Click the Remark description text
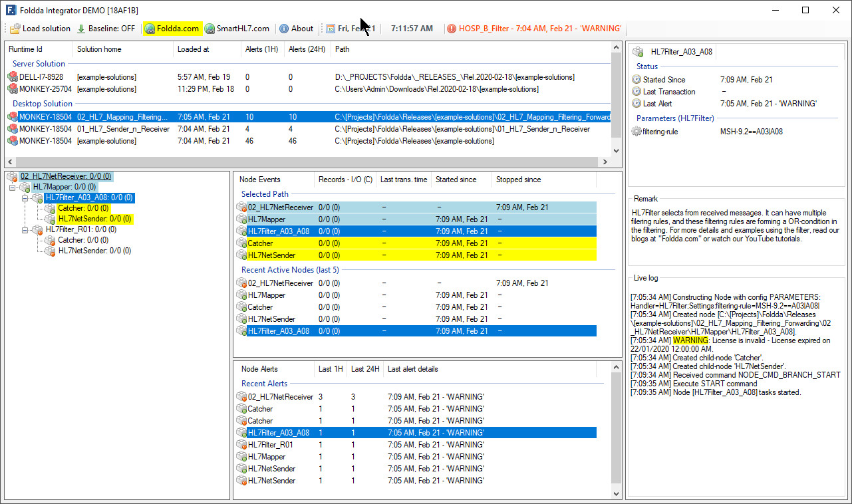852x504 pixels. coord(736,225)
